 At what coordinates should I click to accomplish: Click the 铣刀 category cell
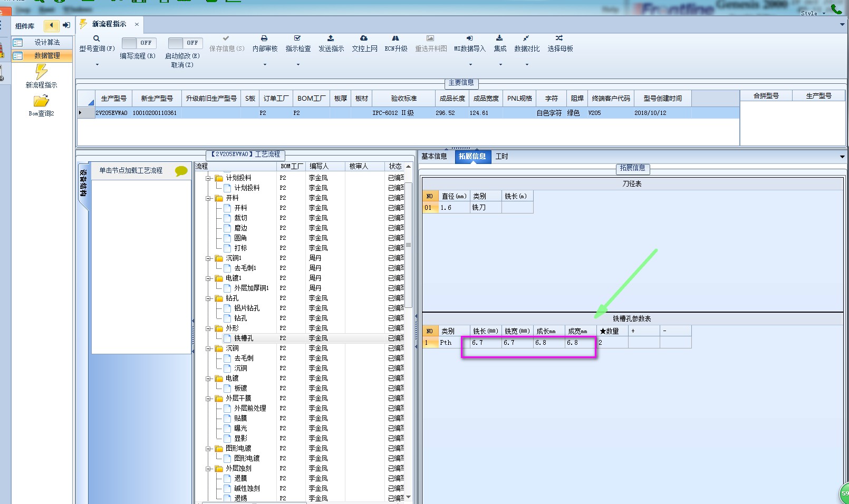(486, 208)
